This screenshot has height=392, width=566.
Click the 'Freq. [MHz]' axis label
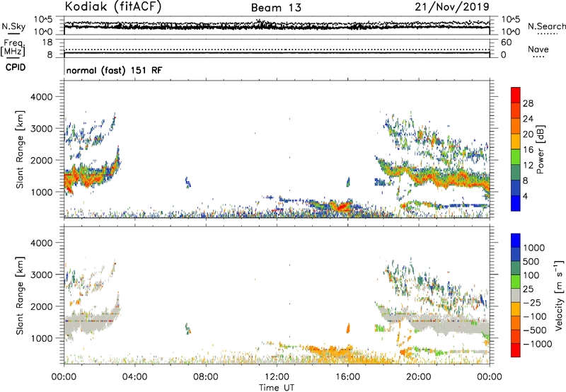coord(13,47)
